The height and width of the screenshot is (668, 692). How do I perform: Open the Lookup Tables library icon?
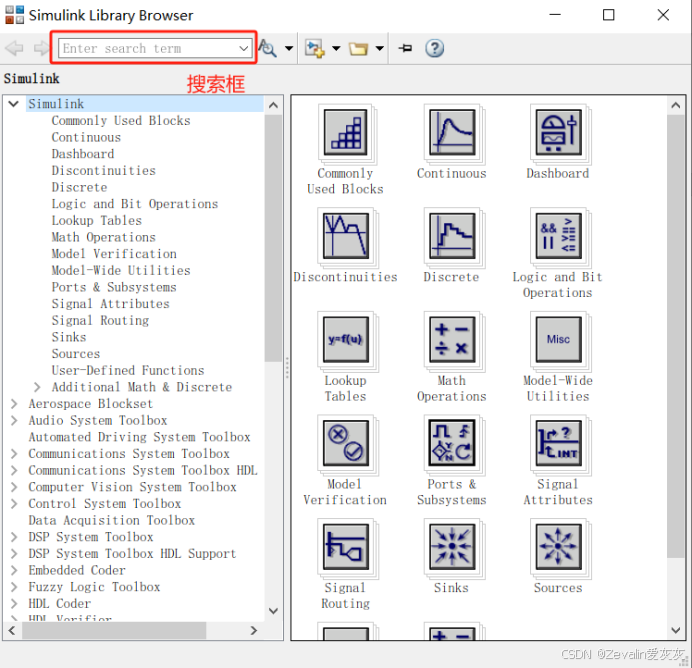[346, 340]
